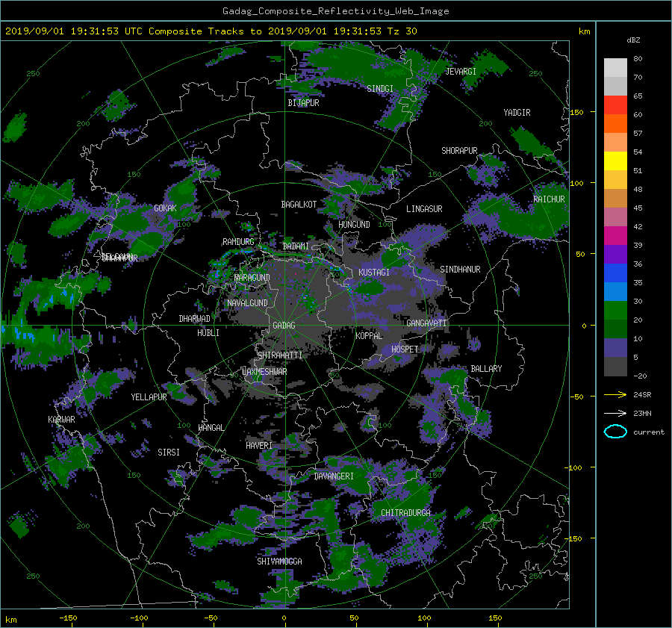
Task: Click the white 23MN arrow legend icon
Action: coord(615,413)
